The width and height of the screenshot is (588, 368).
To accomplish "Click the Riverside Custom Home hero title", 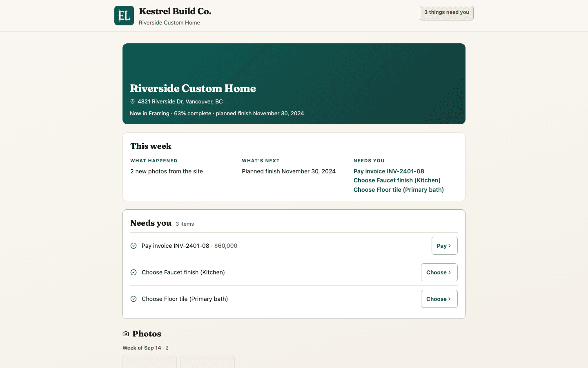I will click(193, 88).
